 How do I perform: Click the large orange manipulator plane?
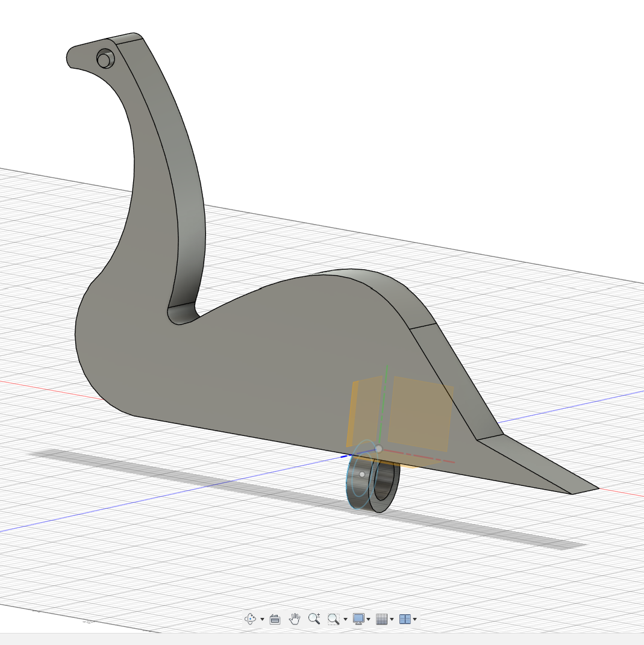tap(420, 414)
